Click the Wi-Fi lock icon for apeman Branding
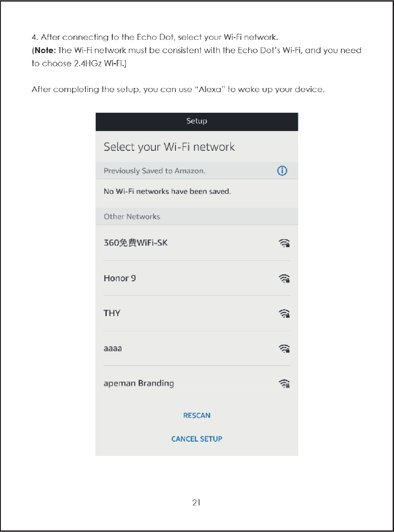 pyautogui.click(x=285, y=384)
